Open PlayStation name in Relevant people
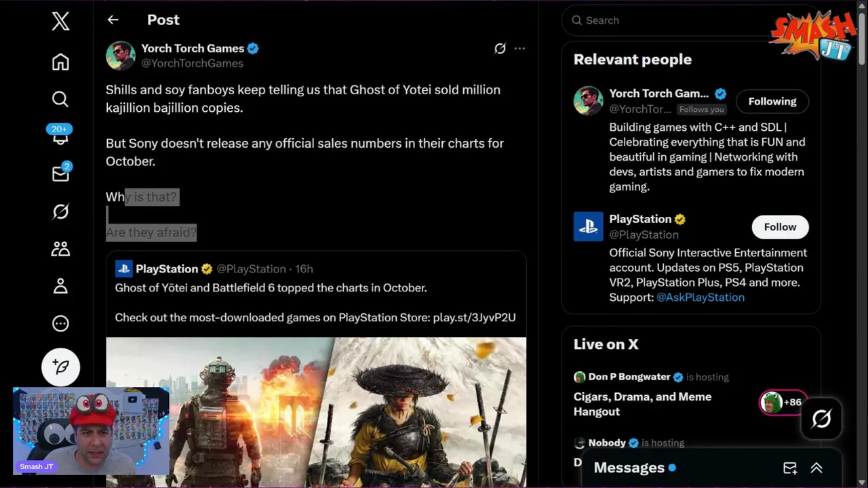The image size is (868, 488). 640,219
